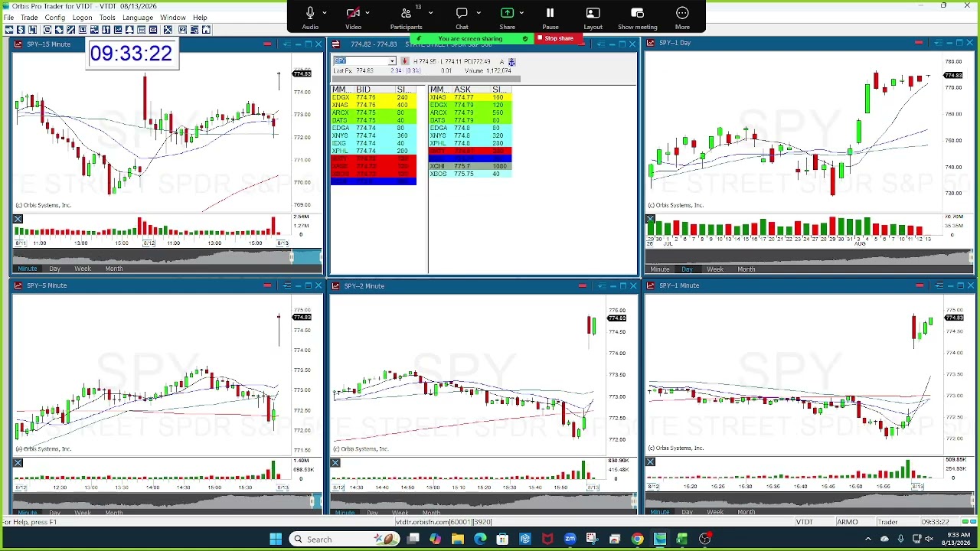
Task: Open File Explorer from taskbar
Action: pyautogui.click(x=457, y=540)
